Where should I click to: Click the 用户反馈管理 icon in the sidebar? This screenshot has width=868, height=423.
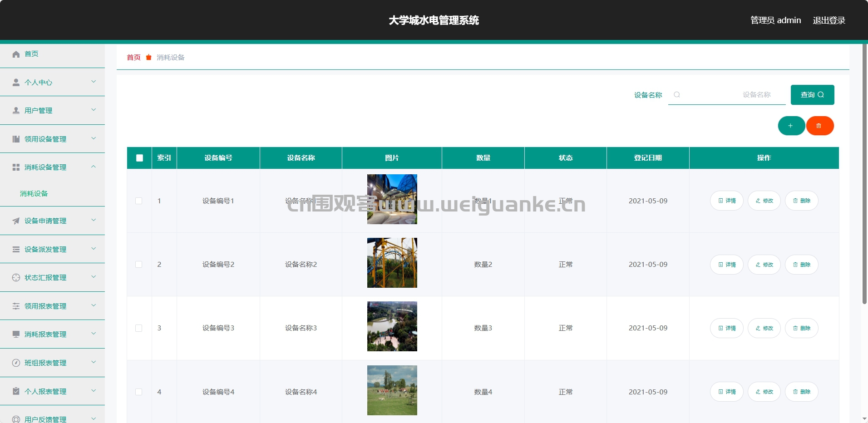click(16, 419)
